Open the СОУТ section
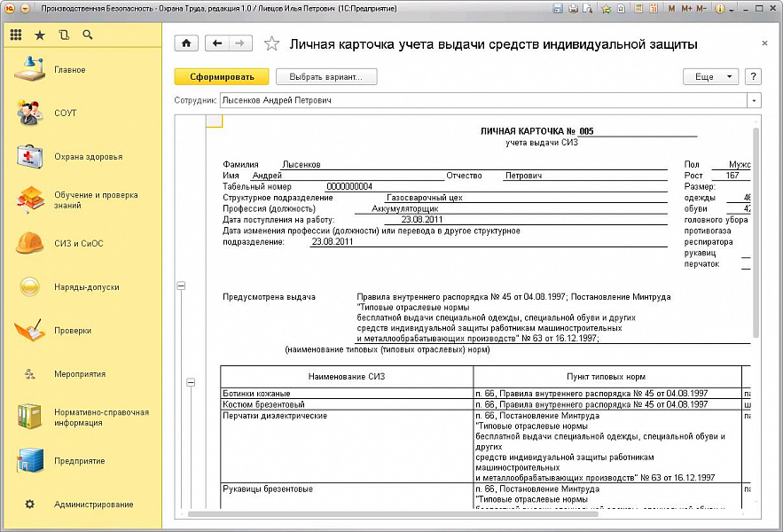Screen dimensions: 783x532 tap(66, 113)
